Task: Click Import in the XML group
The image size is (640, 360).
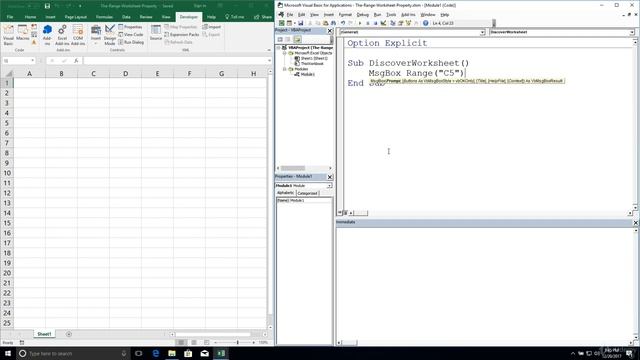Action: point(211,27)
